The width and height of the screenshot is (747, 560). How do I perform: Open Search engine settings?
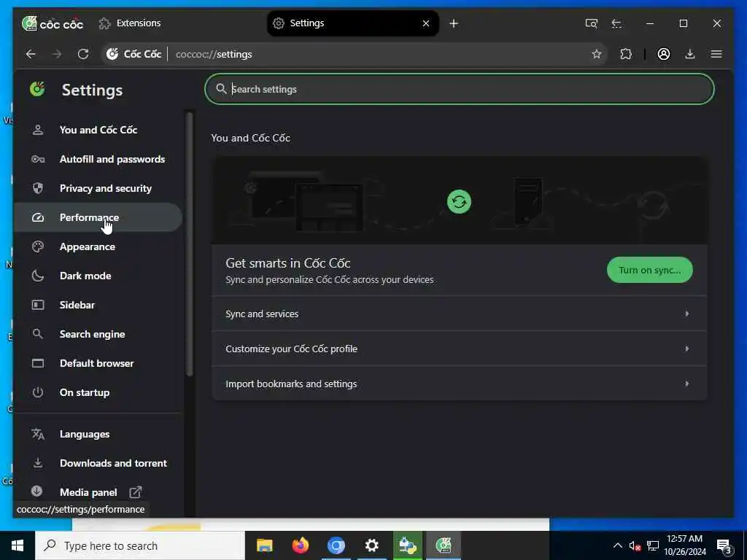pyautogui.click(x=98, y=334)
